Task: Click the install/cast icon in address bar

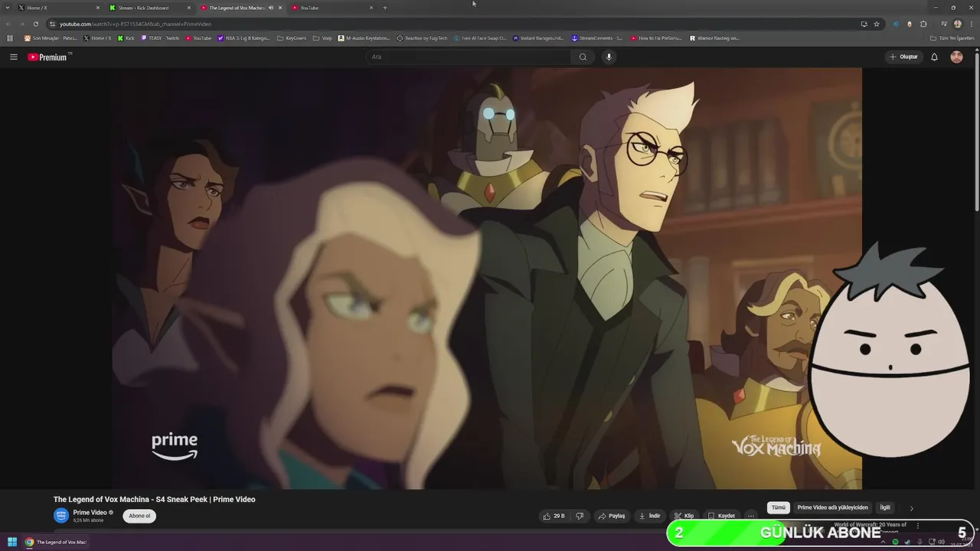Action: [x=864, y=24]
